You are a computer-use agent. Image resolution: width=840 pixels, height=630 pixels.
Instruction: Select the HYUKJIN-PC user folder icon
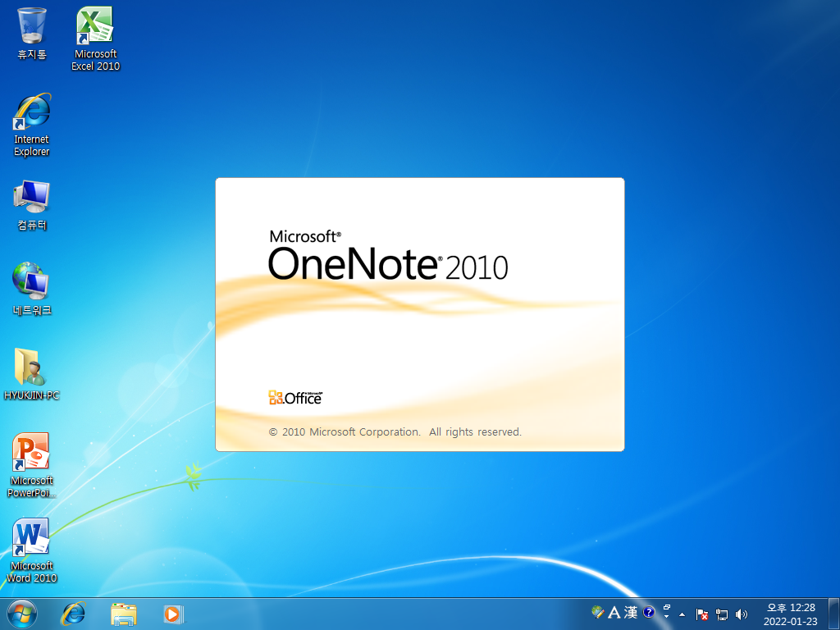(x=32, y=374)
